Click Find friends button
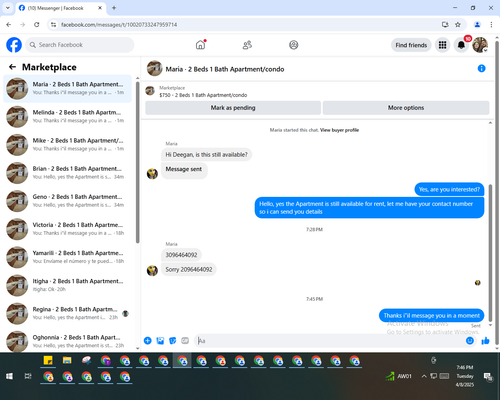Screen dimensions: 500x400 [x=411, y=45]
